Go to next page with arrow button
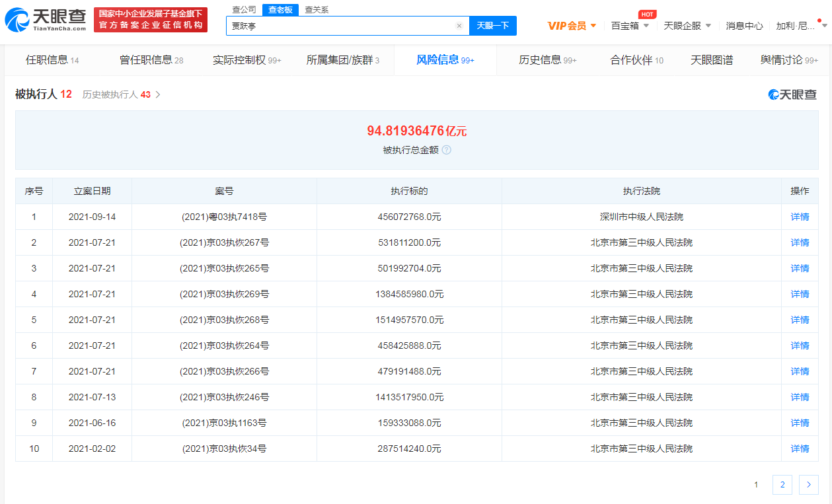832x504 pixels. [808, 485]
